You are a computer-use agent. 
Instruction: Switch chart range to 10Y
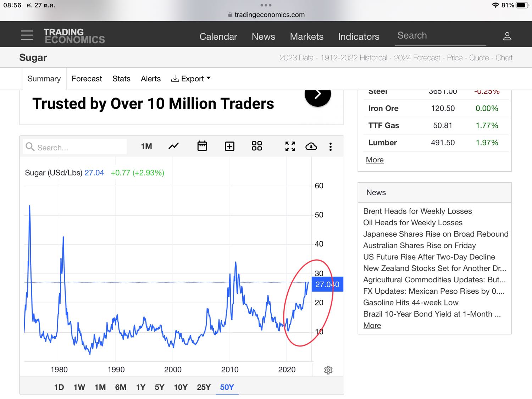(x=181, y=387)
